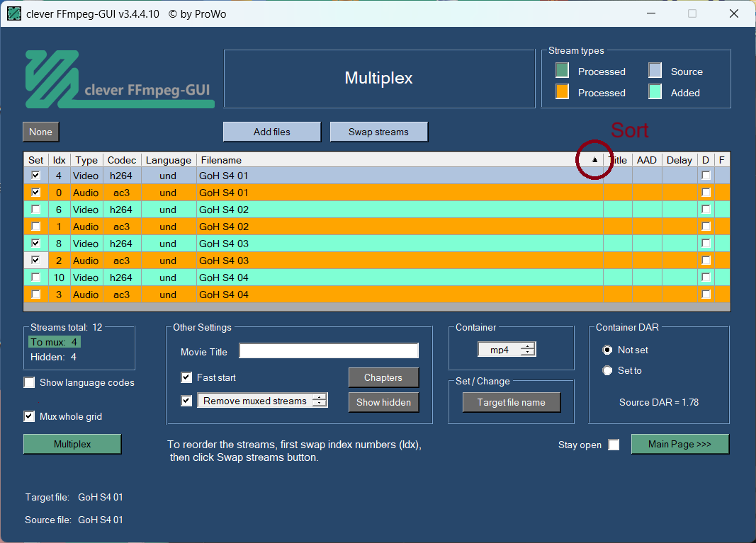Image resolution: width=756 pixels, height=543 pixels.
Task: Click the green Processed stream swatch
Action: (562, 71)
